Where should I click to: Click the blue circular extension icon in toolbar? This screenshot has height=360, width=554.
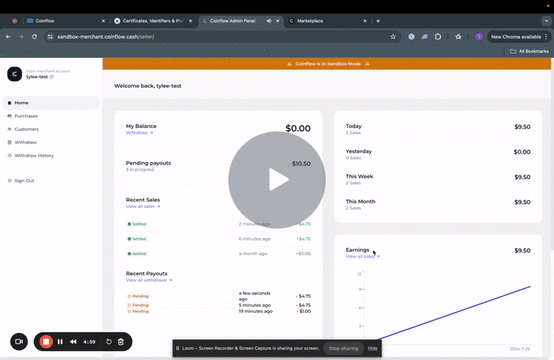point(411,37)
